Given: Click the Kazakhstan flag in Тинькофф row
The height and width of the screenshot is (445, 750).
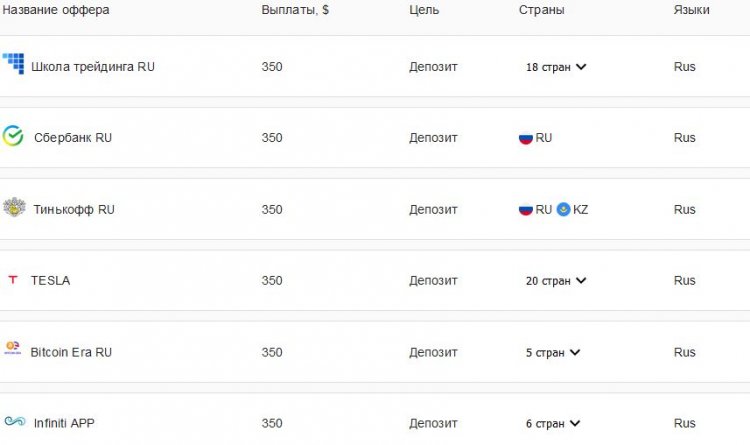Looking at the screenshot, I should click(x=563, y=210).
